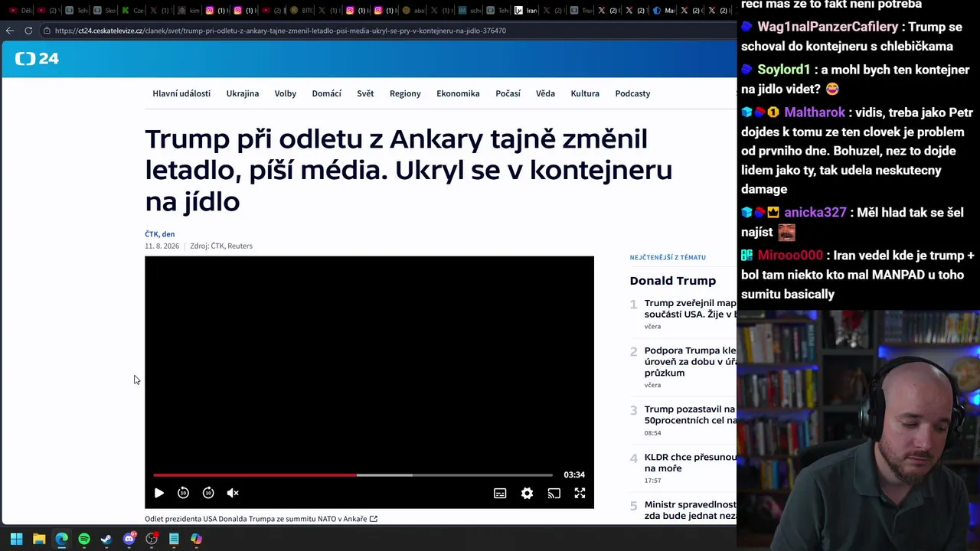The image size is (980, 551).
Task: Open video player settings gear
Action: [x=527, y=494]
